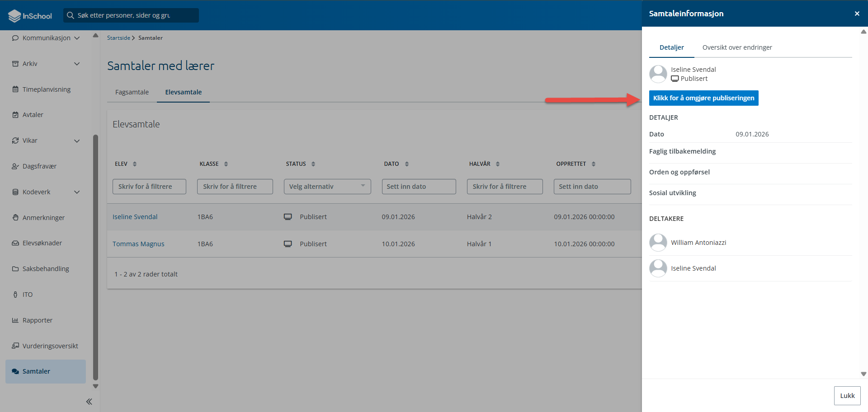Collapse the sidebar with double chevron

(89, 402)
